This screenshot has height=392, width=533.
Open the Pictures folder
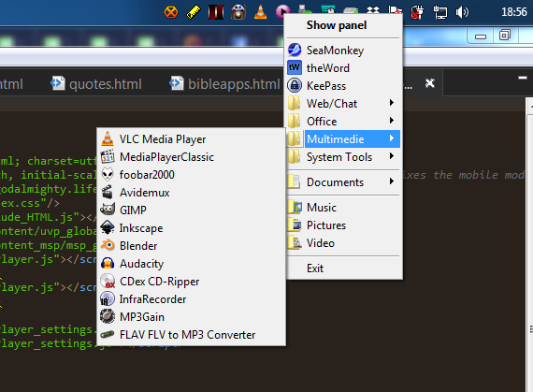343,225
